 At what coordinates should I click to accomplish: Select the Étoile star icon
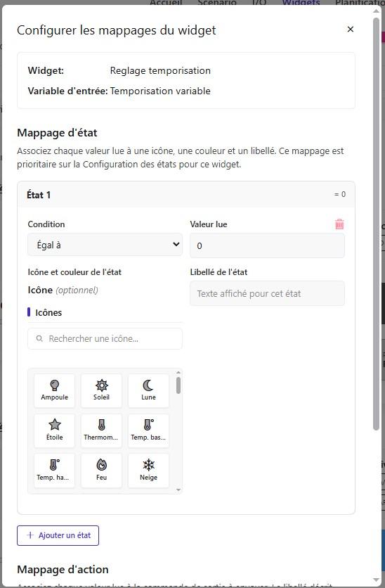coord(54,430)
